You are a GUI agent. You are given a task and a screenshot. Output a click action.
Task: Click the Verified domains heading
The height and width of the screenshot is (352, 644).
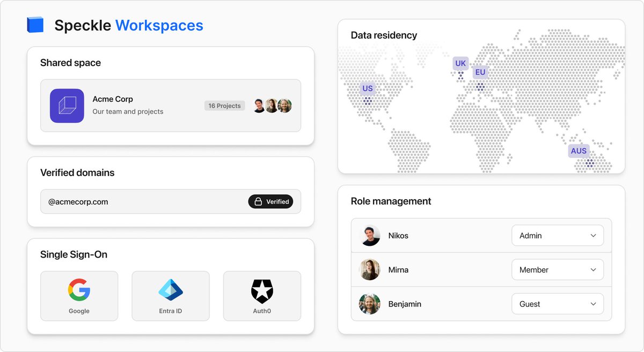(77, 173)
